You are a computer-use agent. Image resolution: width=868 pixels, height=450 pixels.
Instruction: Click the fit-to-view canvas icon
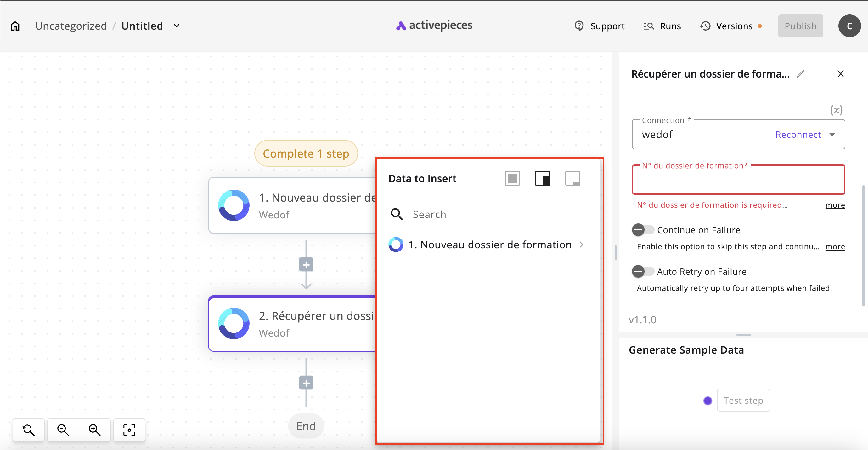pyautogui.click(x=129, y=430)
